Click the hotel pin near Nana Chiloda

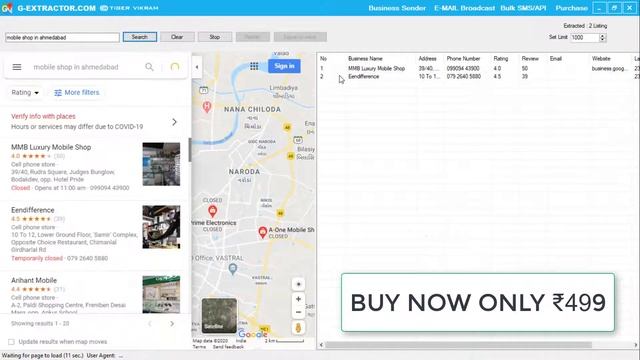[207, 107]
